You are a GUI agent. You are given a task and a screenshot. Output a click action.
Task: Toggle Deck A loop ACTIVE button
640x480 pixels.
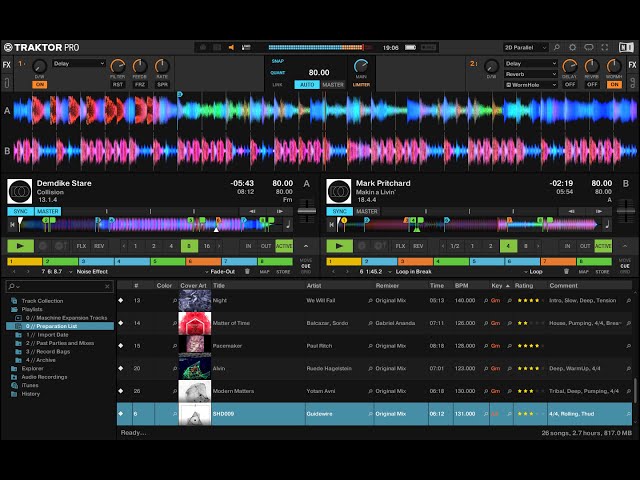click(x=284, y=246)
